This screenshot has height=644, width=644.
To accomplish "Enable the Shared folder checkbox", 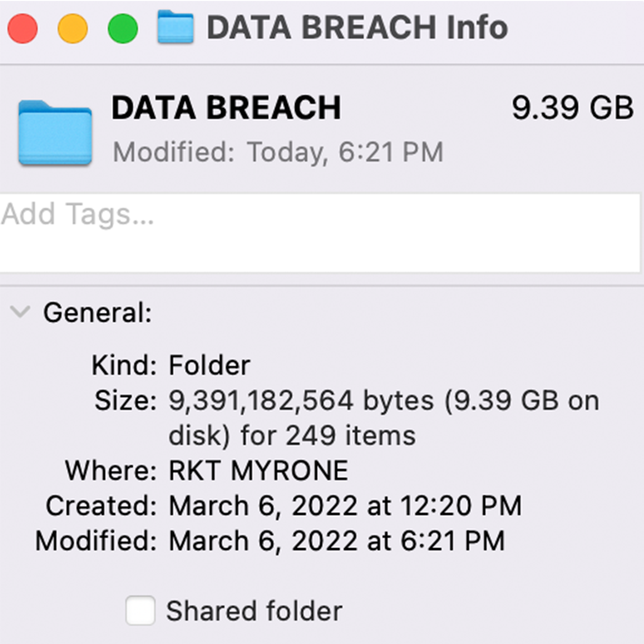I will [x=140, y=610].
